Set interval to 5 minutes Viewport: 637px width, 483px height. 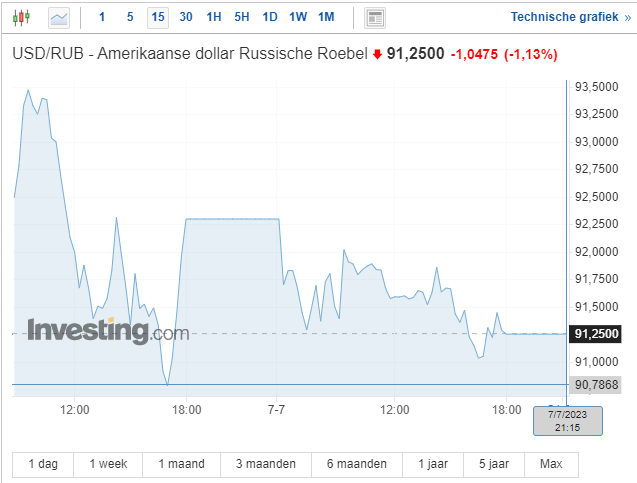coord(130,17)
